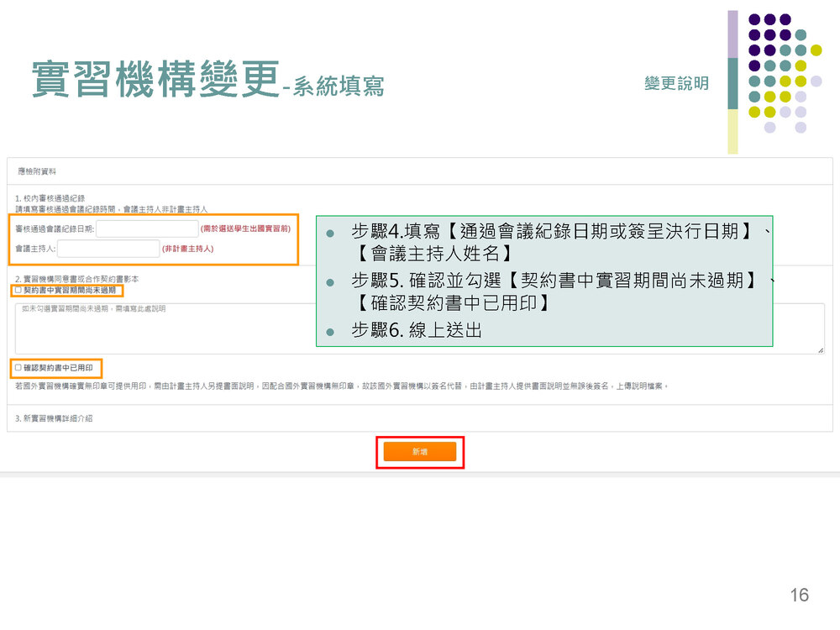The image size is (840, 630).
Task: Tick the 確認契約書中已用印 checkbox
Action: (18, 368)
